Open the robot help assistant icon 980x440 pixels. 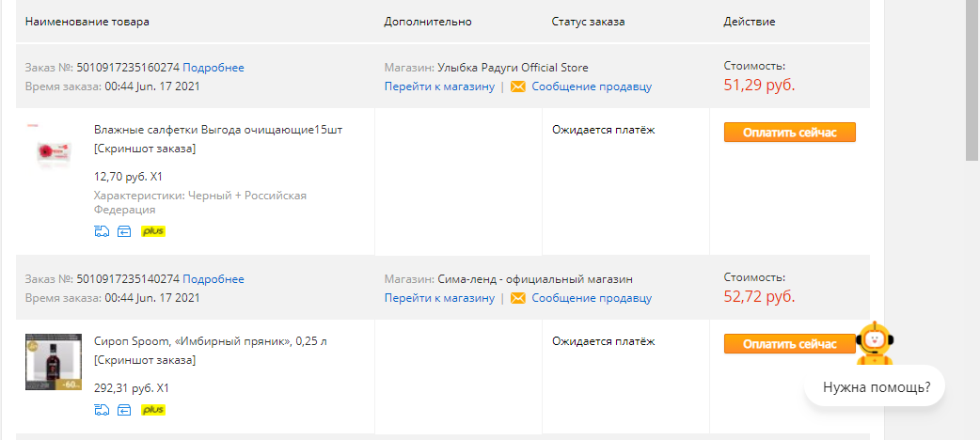coord(874,343)
